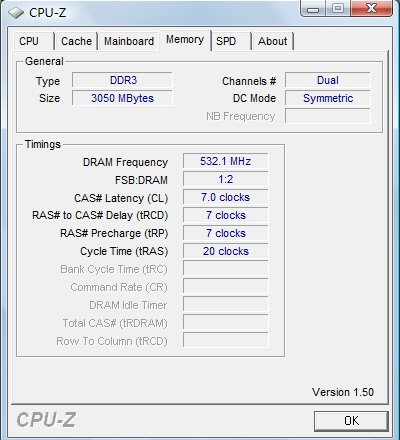Click the CPU-Z app icon in title bar
Screen dimensions: 400x440
coord(16,13)
